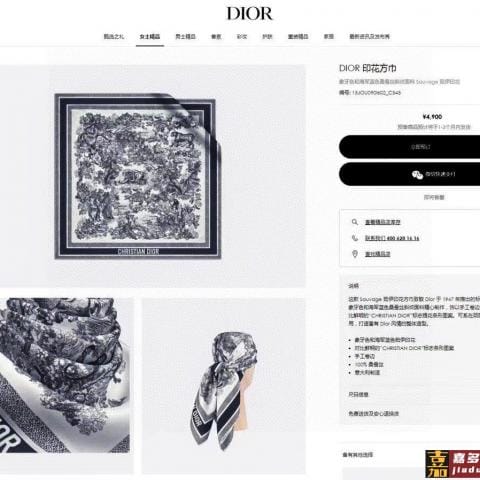Screen dimensions: 480x480
Task: Open the contact us 400 phone link
Action: [392, 238]
